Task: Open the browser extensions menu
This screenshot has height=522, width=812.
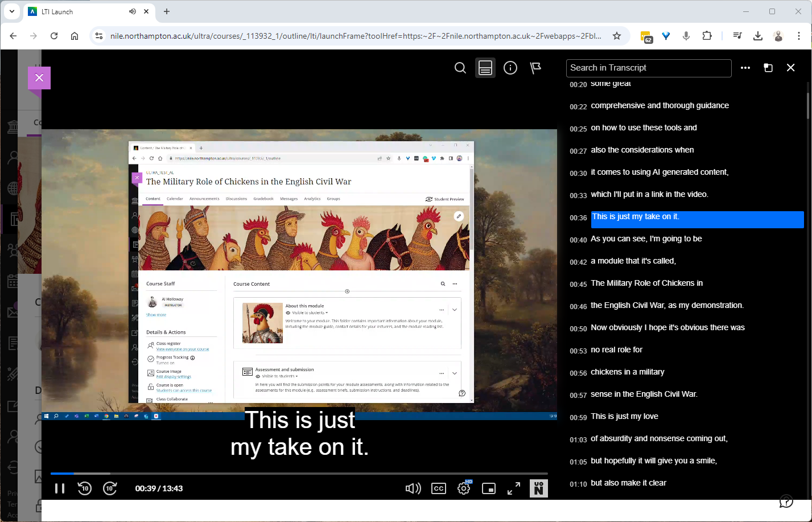Action: (x=707, y=35)
